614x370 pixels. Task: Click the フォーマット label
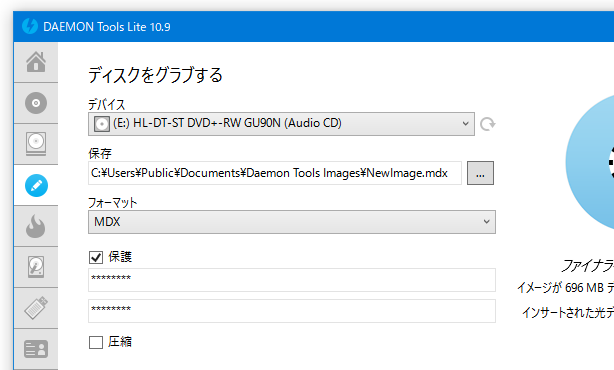point(113,203)
